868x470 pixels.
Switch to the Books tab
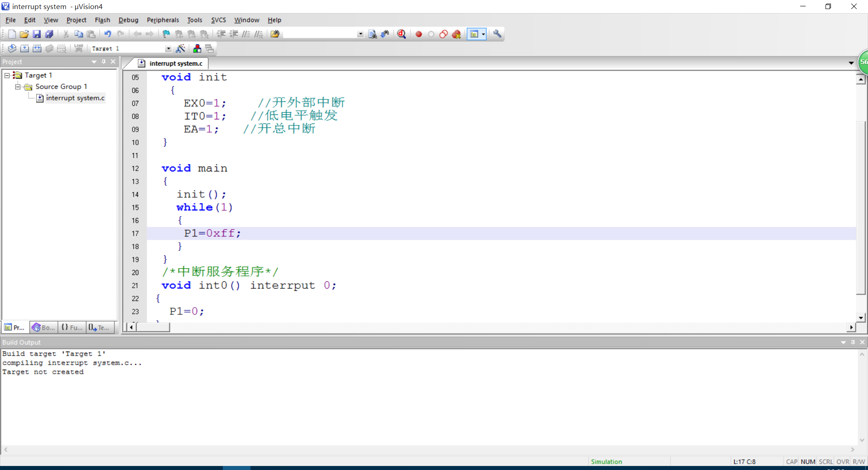click(44, 328)
